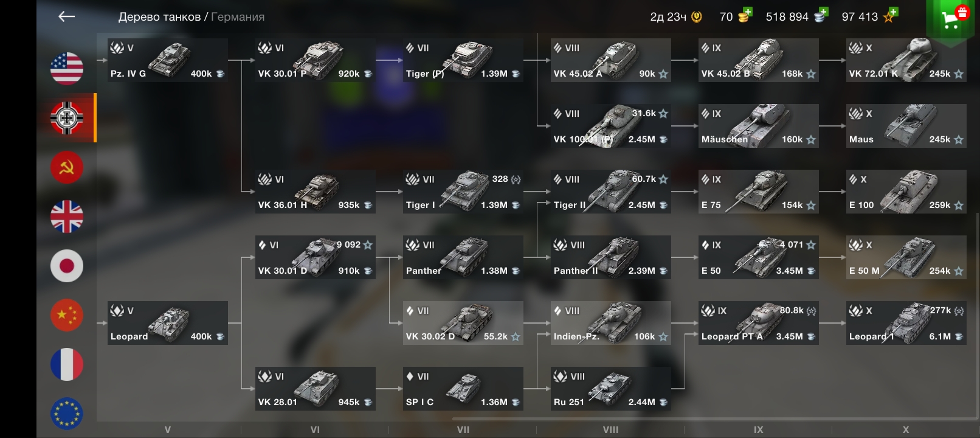Pick the Japan flag nation

pyautogui.click(x=67, y=266)
